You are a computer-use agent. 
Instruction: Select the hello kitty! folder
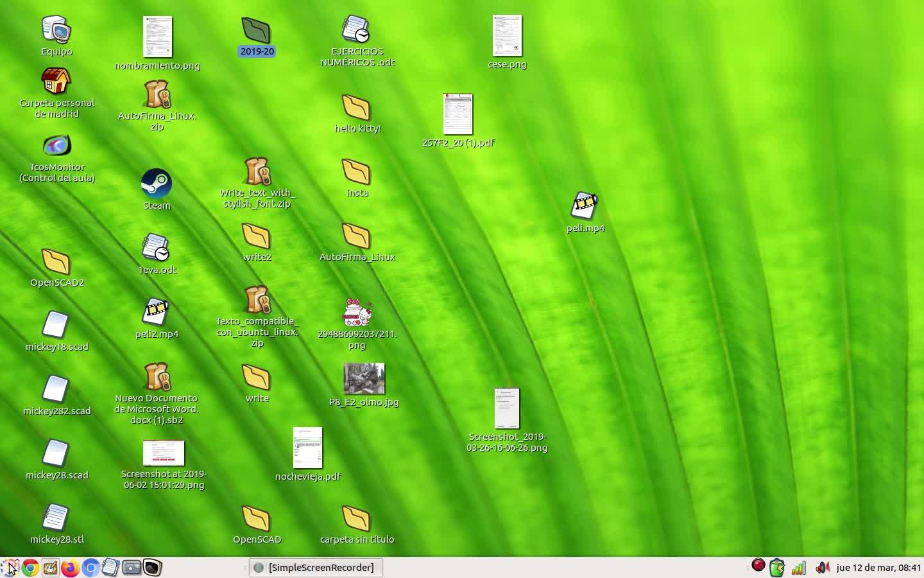coord(357,108)
